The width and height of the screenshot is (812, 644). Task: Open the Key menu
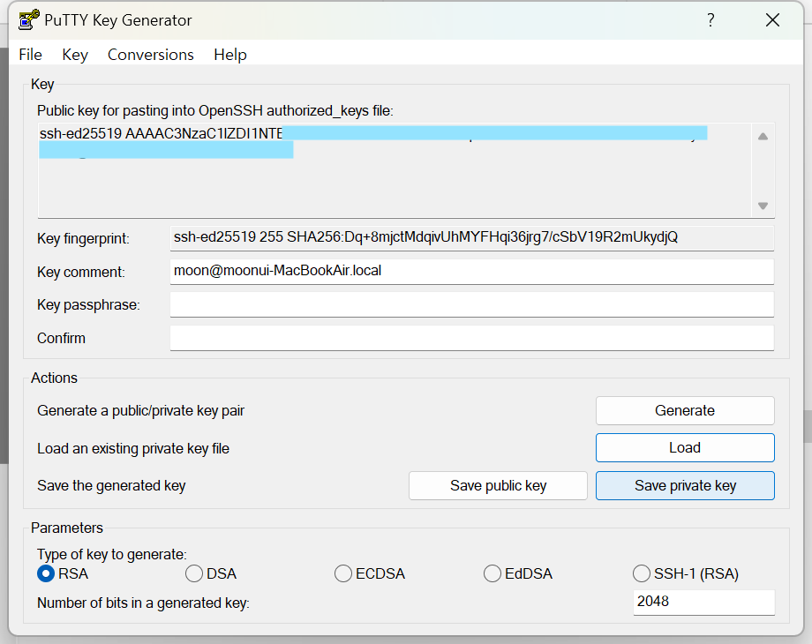coord(74,55)
